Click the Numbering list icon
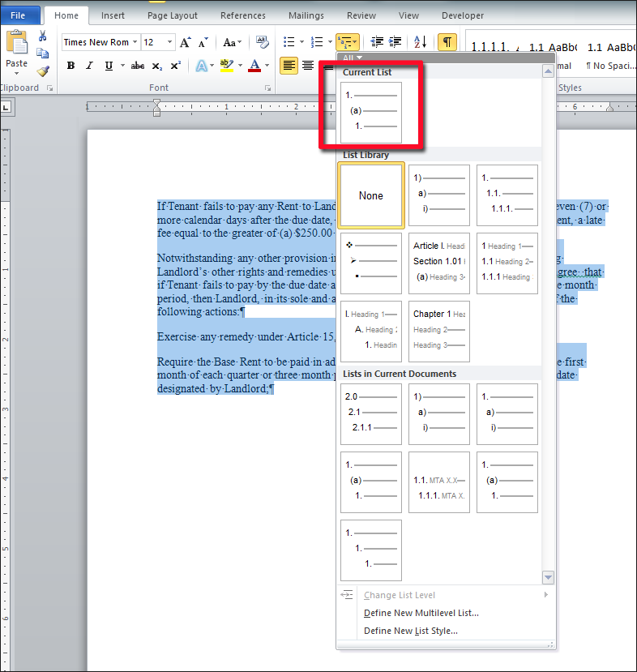 pos(317,42)
